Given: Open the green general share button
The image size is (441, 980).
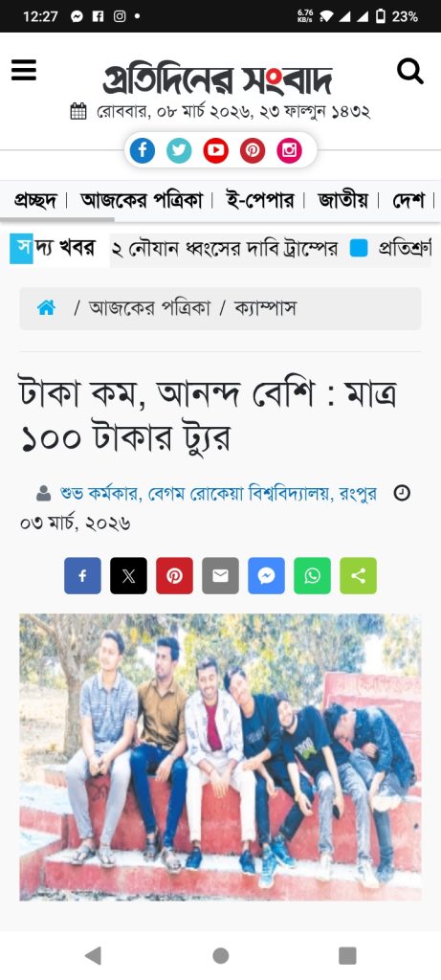Looking at the screenshot, I should [x=359, y=575].
